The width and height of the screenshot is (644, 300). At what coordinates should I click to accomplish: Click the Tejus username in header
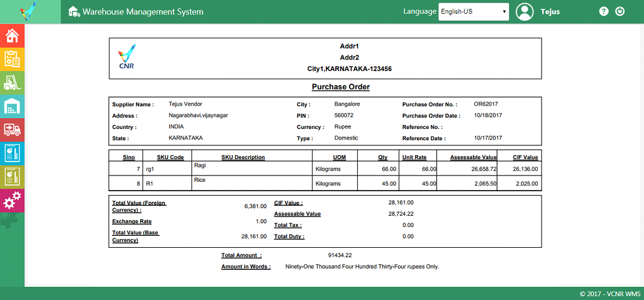(x=550, y=12)
